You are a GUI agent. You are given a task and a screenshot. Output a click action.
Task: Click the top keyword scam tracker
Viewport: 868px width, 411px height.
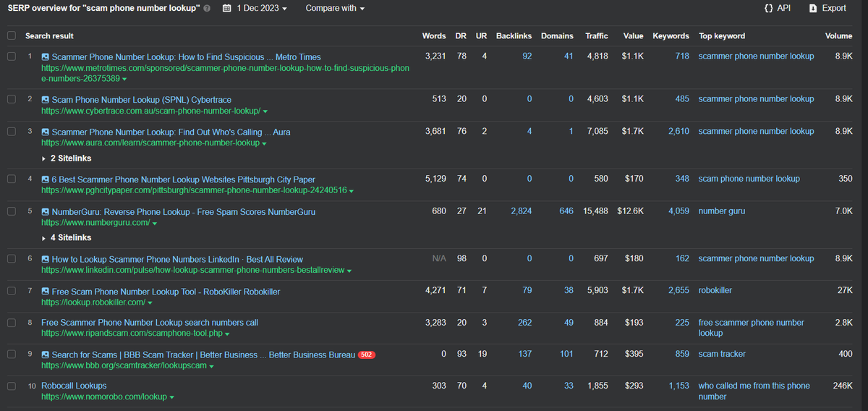(x=722, y=354)
